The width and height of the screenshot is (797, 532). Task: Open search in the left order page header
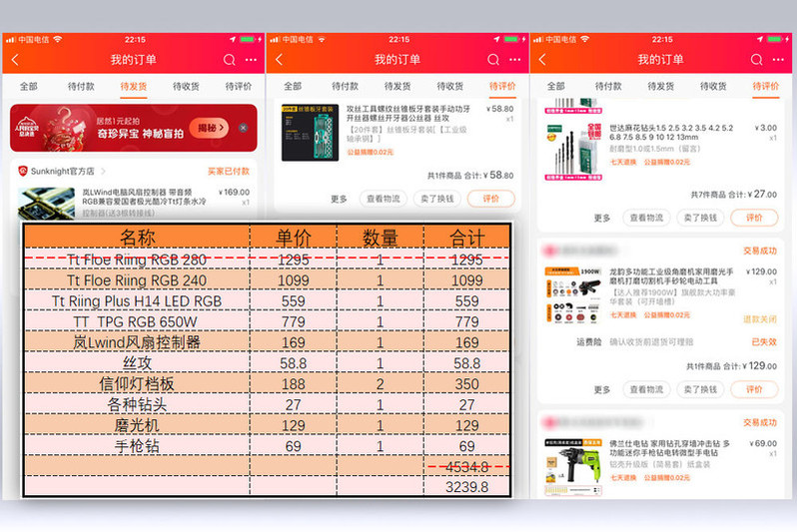click(x=230, y=60)
